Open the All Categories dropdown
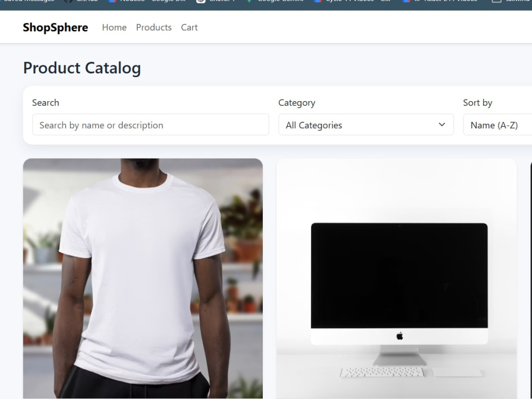Viewport: 532px width, 399px height. pos(366,125)
